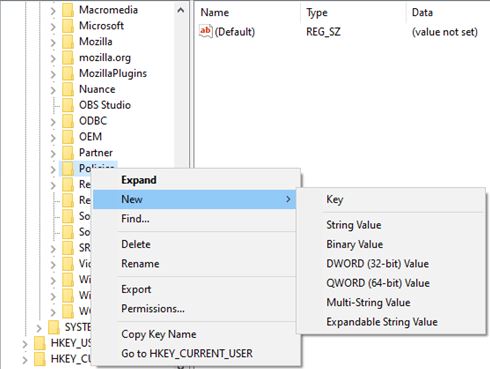Create a new String Value
The image size is (490, 369).
coord(391,225)
